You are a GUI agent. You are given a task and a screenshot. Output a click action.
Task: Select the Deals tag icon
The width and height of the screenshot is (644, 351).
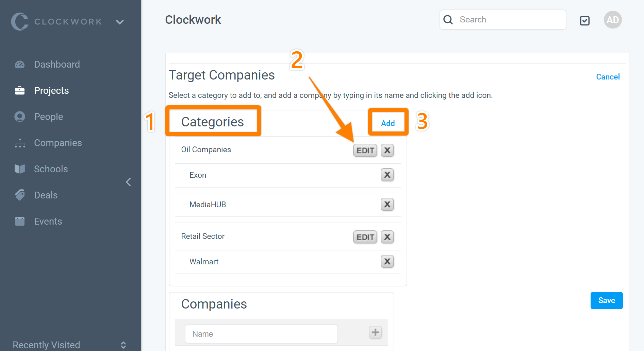point(20,195)
